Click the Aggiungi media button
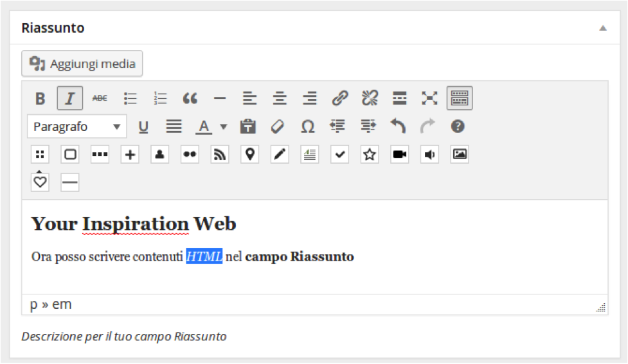 click(82, 64)
